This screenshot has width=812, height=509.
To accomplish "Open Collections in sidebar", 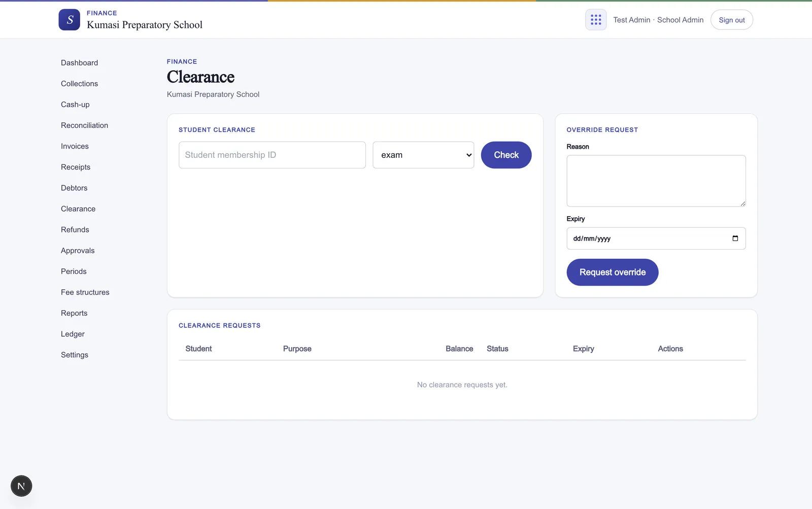I will click(x=79, y=84).
